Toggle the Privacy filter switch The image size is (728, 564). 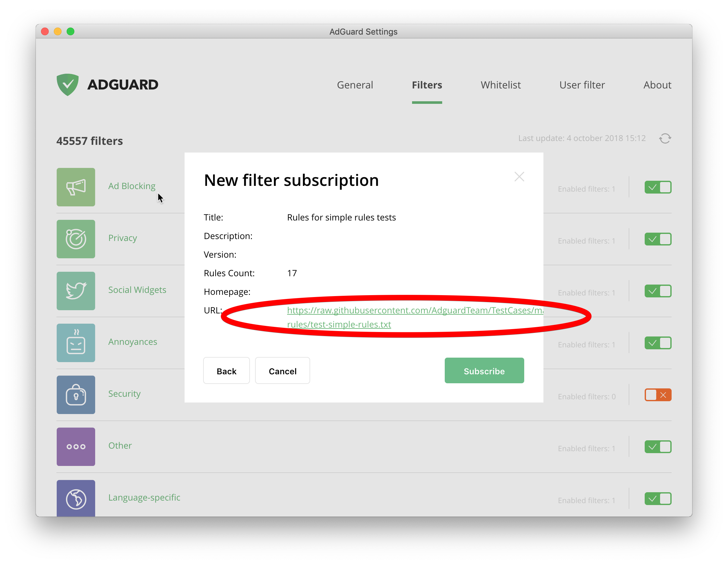[658, 239]
